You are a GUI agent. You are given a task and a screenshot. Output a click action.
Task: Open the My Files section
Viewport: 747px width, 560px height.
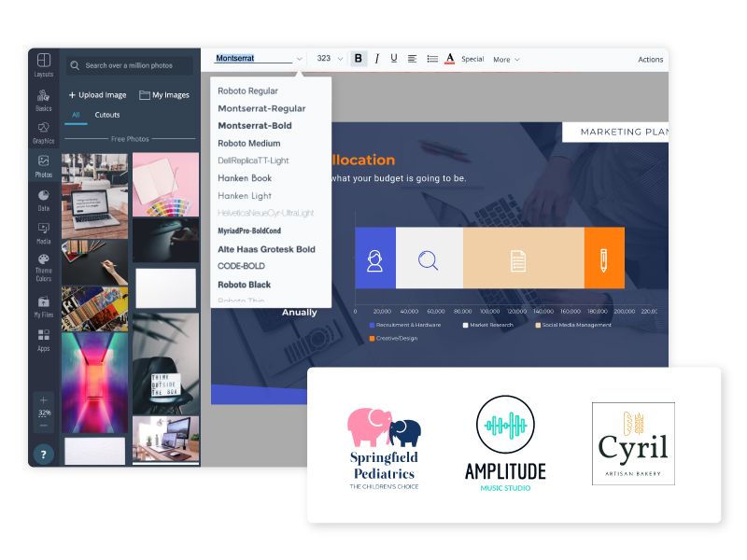(x=44, y=306)
